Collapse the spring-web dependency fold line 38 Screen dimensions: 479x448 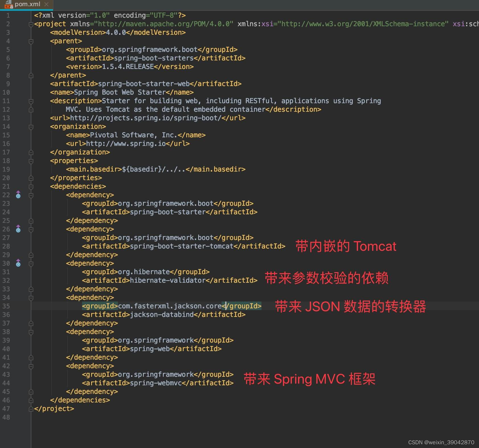pyautogui.click(x=31, y=332)
